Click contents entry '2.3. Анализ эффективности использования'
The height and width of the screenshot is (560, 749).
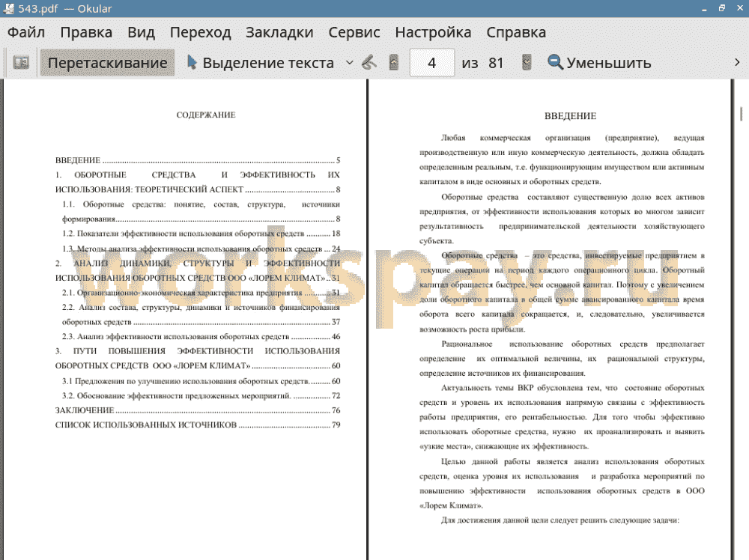[201, 337]
